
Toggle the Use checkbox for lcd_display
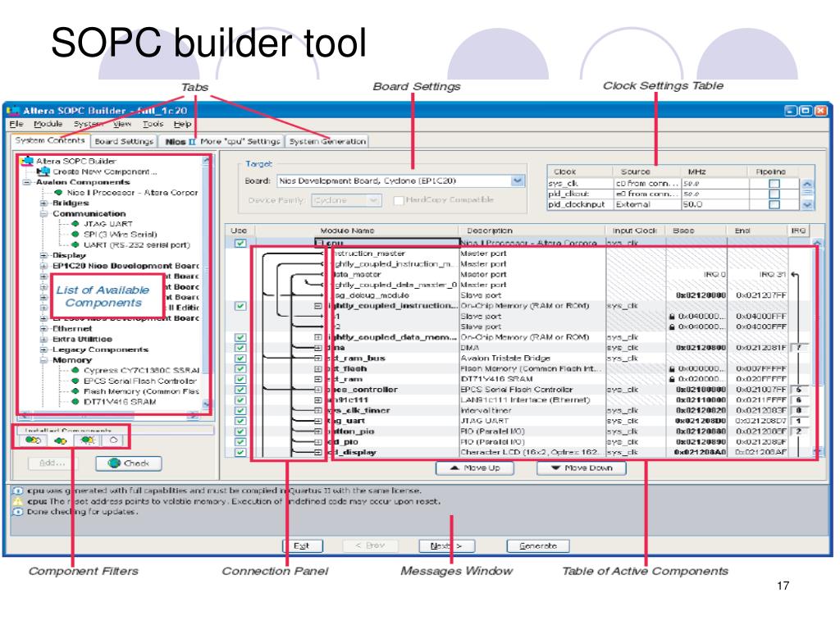click(240, 452)
